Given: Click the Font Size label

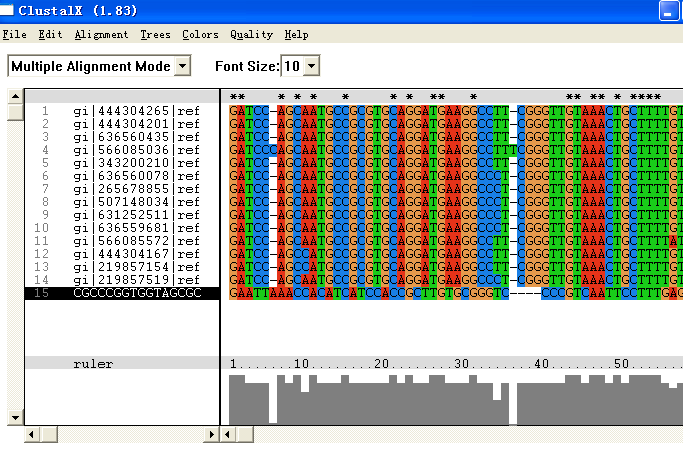Looking at the screenshot, I should coord(247,66).
